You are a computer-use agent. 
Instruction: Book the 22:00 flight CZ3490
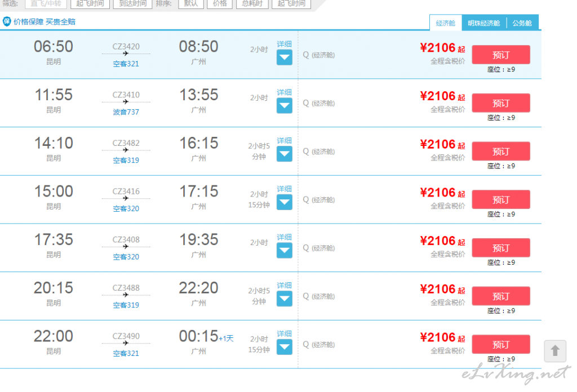(x=501, y=344)
